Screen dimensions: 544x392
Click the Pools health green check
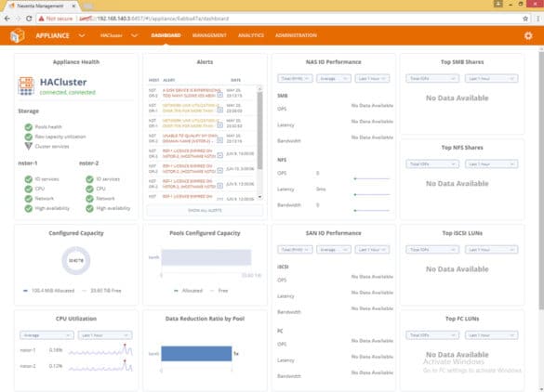[x=29, y=127]
